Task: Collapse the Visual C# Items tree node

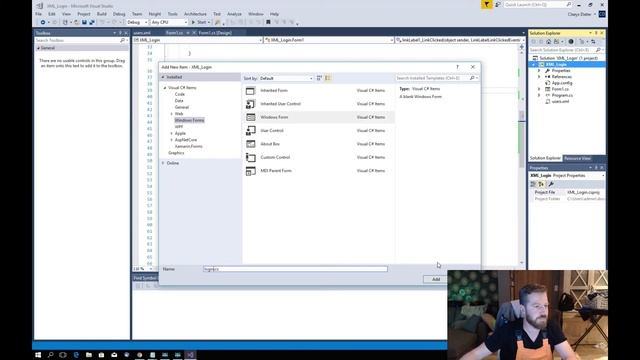Action: pyautogui.click(x=165, y=88)
